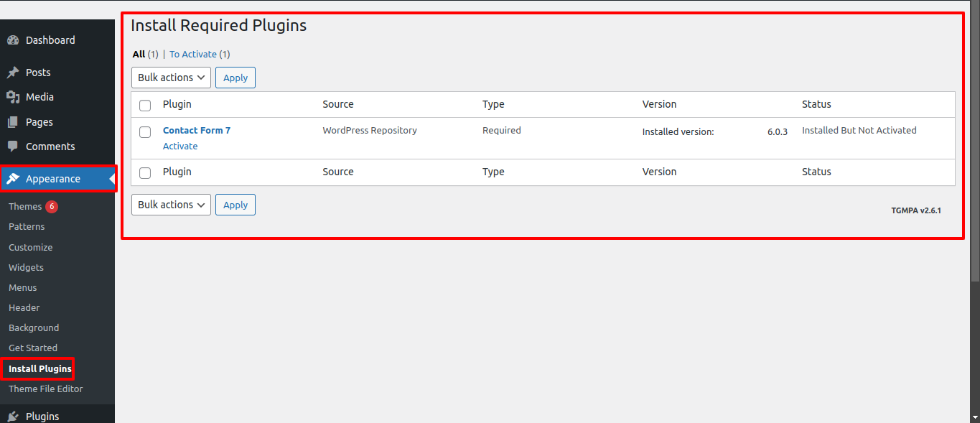Click the Appearance paintbrush icon

[13, 179]
